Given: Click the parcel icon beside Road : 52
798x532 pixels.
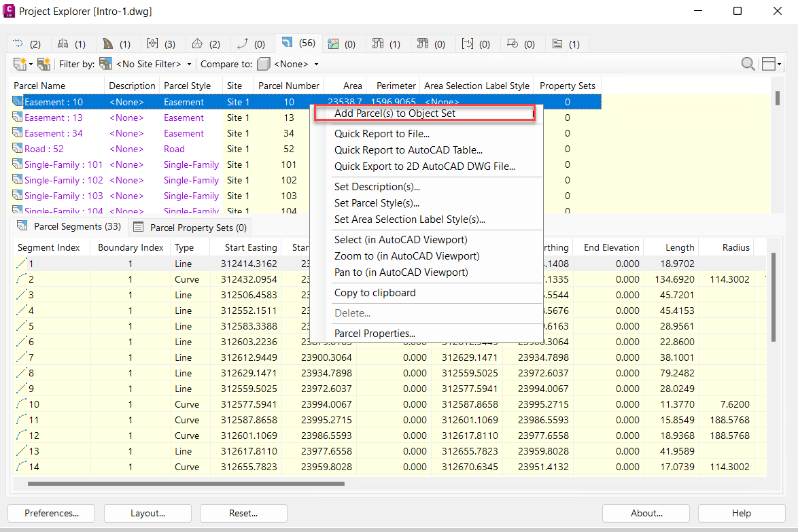Looking at the screenshot, I should tap(18, 149).
